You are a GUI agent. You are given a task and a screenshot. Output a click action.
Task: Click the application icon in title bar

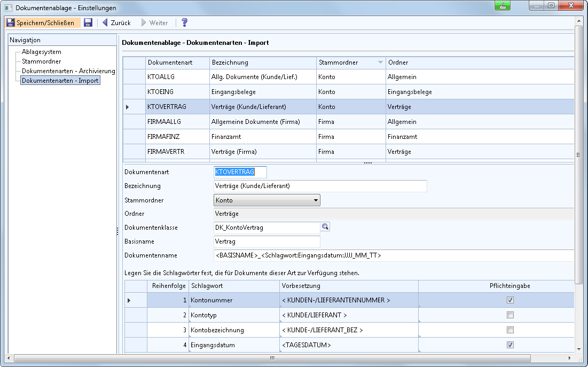tap(9, 8)
